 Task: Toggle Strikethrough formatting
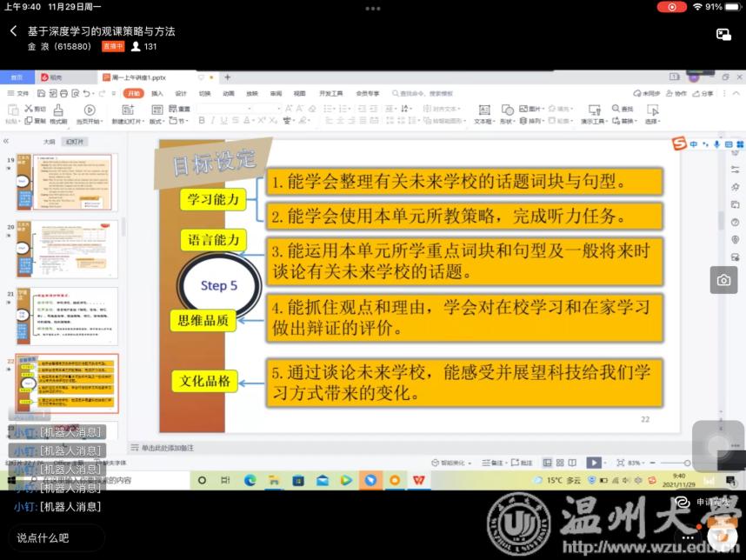pos(235,121)
